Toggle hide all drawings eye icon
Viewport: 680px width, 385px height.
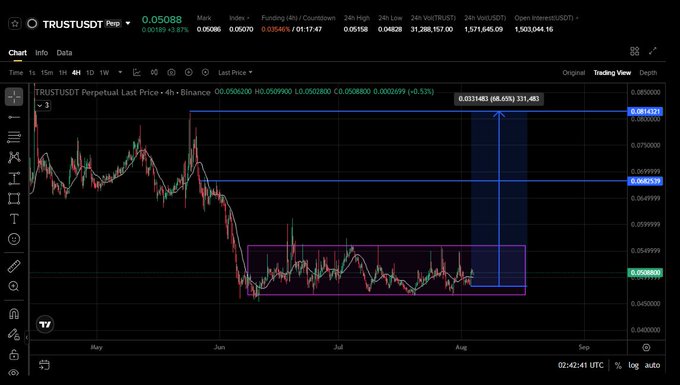pos(14,372)
